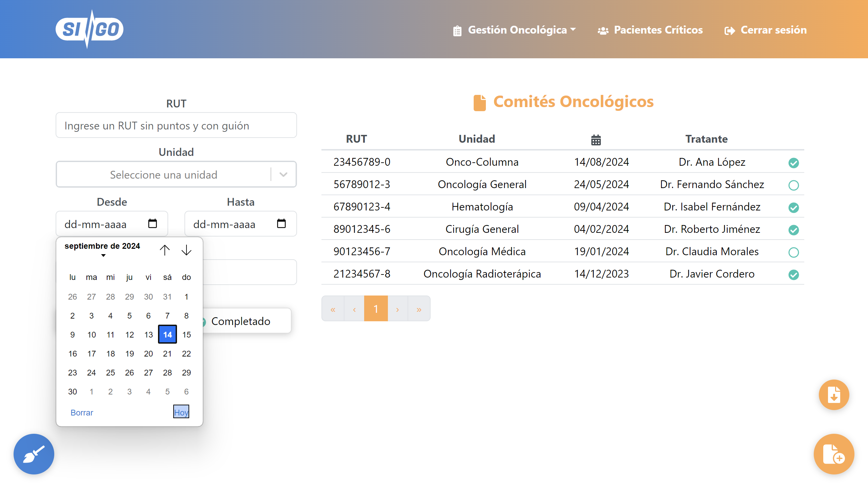868x488 pixels.
Task: Expand the septiembre de 2024 month selector
Action: click(102, 249)
